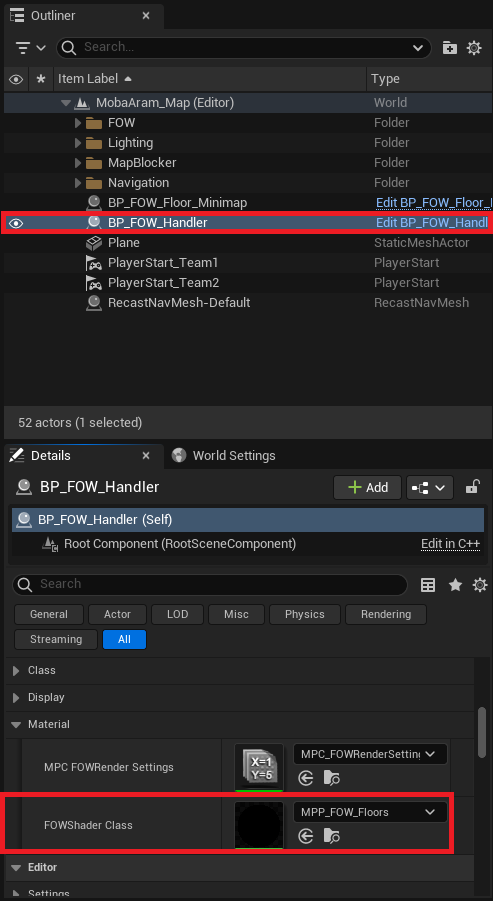
Task: Collapse the Material section
Action: 16,725
